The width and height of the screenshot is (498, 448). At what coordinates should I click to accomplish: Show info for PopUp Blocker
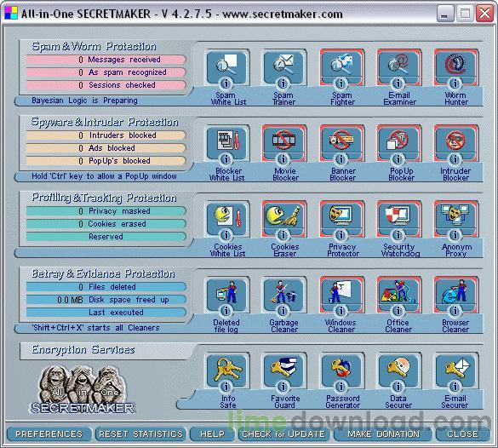click(398, 159)
